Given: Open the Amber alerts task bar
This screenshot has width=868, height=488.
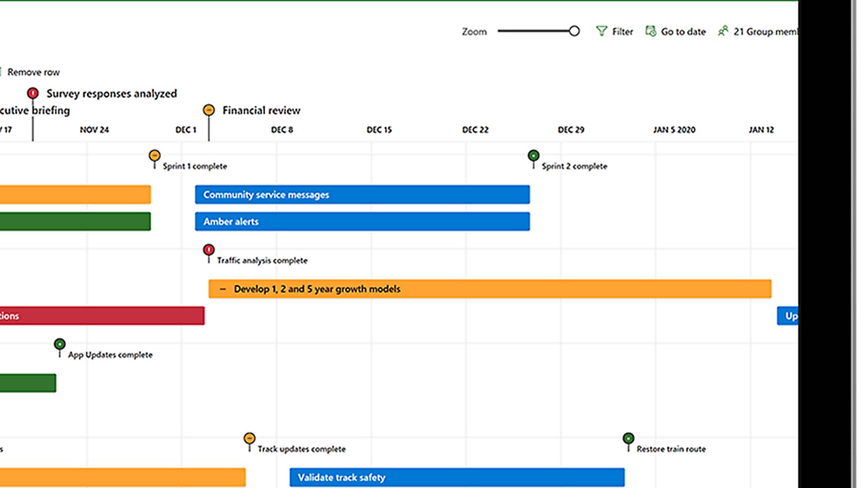Looking at the screenshot, I should tap(362, 221).
